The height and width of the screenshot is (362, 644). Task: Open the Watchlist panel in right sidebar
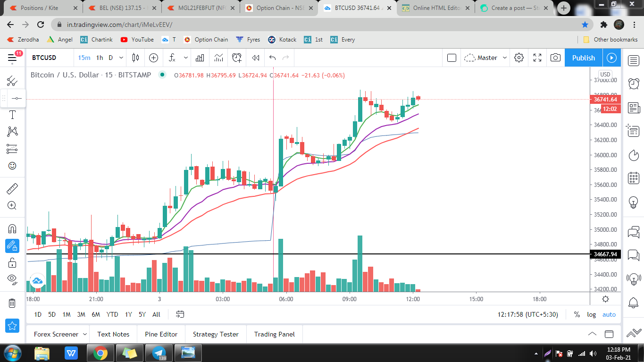634,60
